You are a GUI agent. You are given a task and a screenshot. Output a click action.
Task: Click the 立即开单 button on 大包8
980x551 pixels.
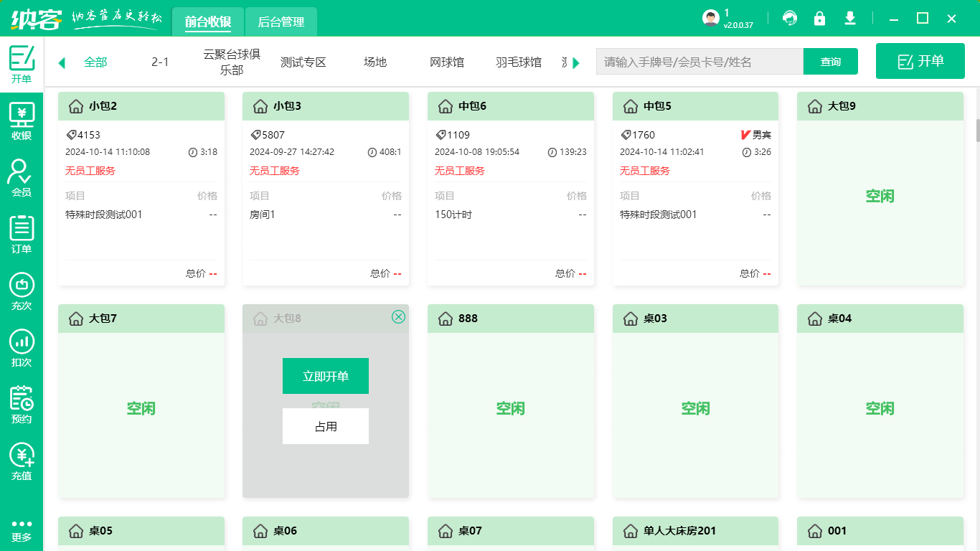click(325, 375)
